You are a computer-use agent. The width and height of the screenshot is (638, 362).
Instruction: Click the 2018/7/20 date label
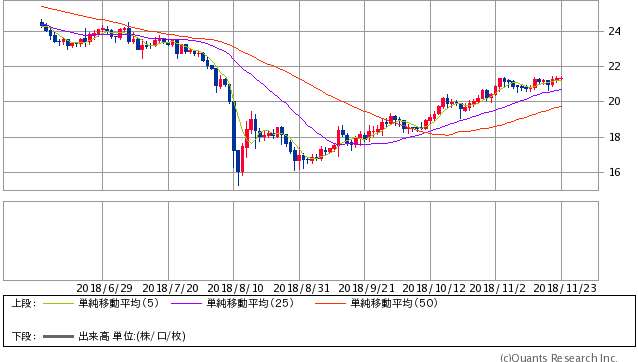170,288
